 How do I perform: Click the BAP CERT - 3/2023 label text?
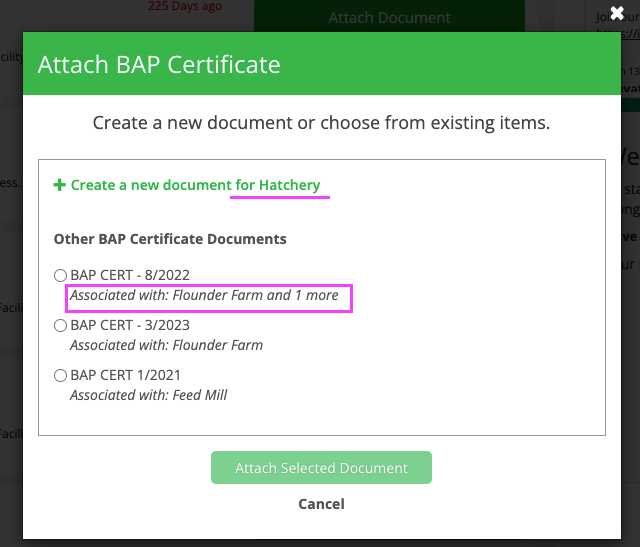pos(130,325)
